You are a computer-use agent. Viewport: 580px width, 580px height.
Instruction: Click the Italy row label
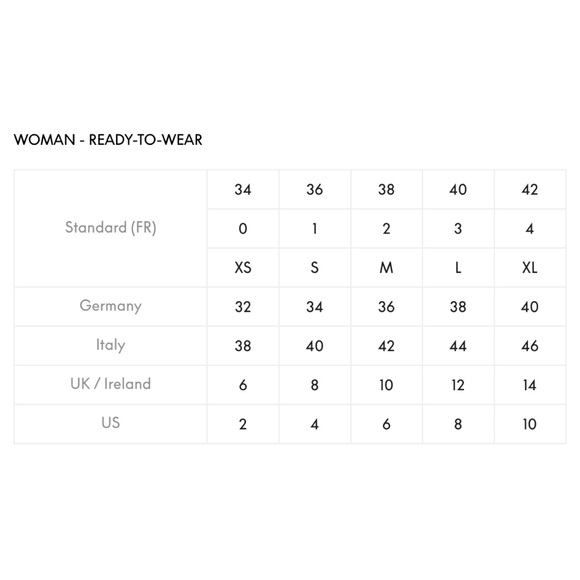coord(111,345)
